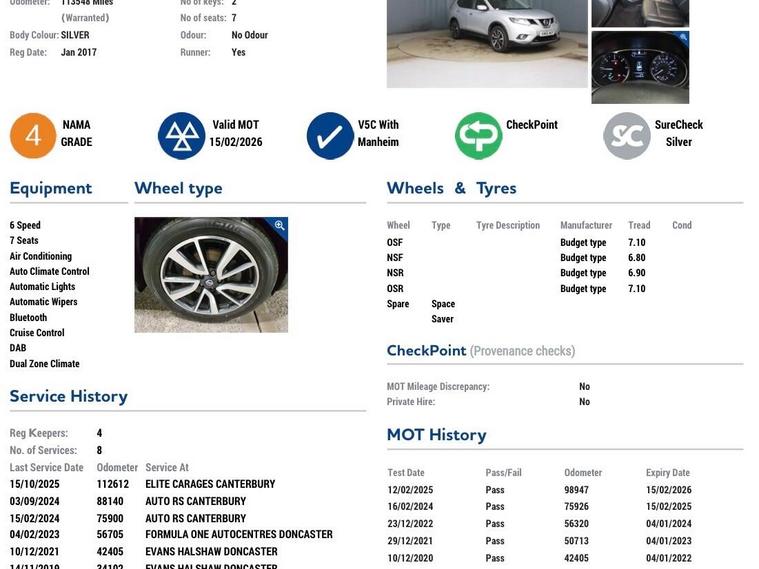Image resolution: width=759 pixels, height=569 pixels.
Task: Open the main silver car photo
Action: coord(487,43)
